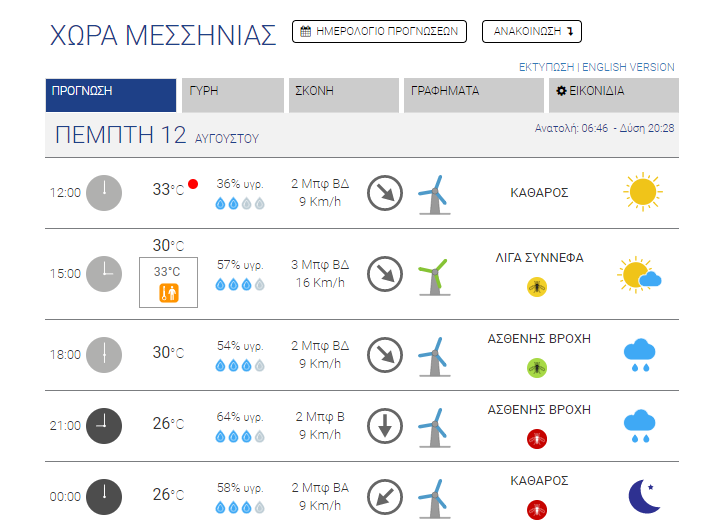Expand the ΑΝΑΚΟΙΝΩΣΗ announcement button
This screenshot has width=720, height=532.
(532, 32)
